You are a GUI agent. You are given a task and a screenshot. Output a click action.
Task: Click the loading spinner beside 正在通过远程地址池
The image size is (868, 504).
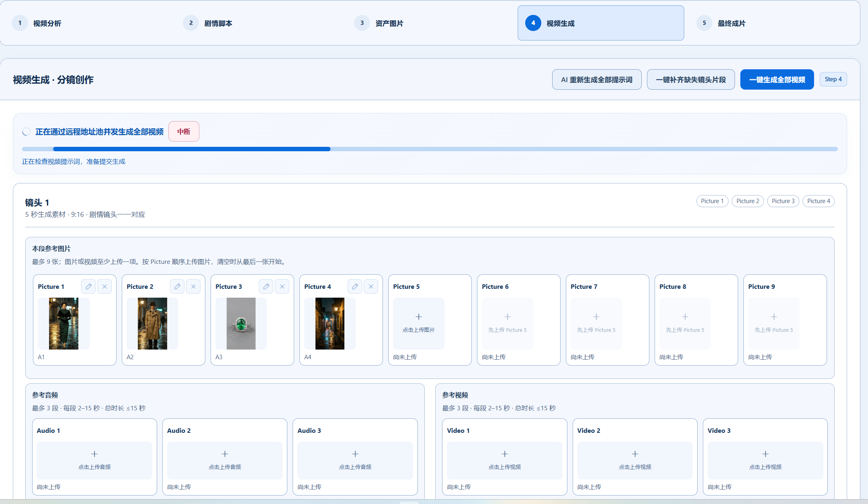[x=27, y=132]
